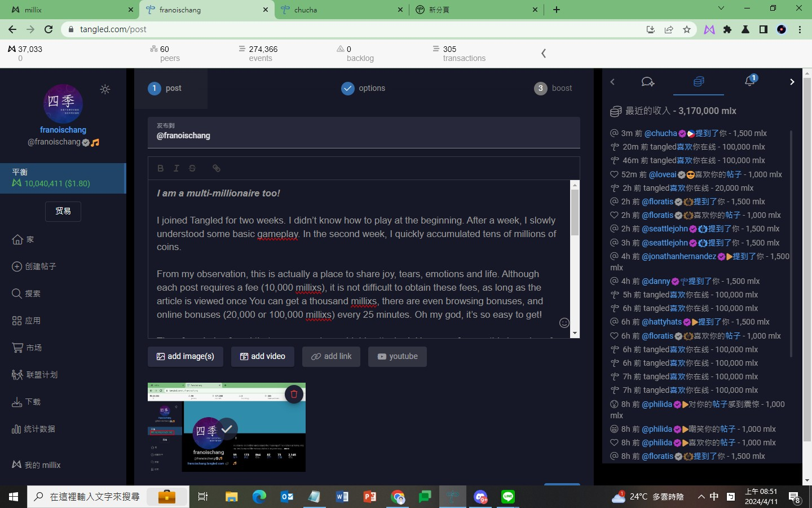
Task: Insert hyperlink with editor link icon
Action: [216, 168]
